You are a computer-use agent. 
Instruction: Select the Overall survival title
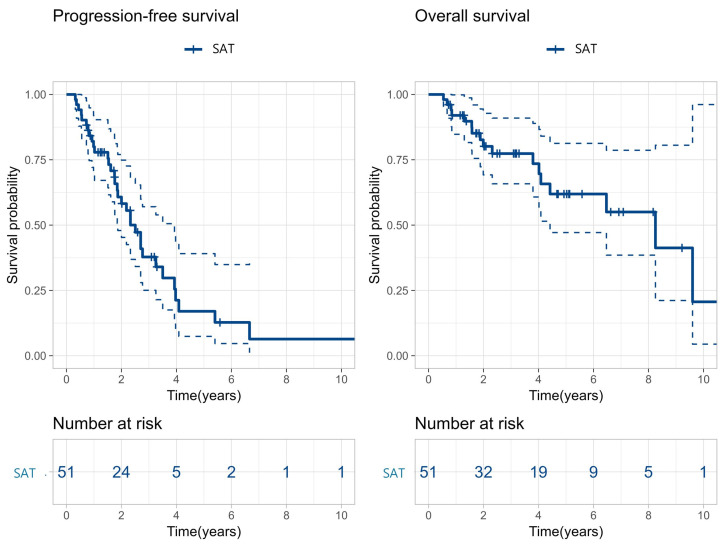(x=472, y=16)
